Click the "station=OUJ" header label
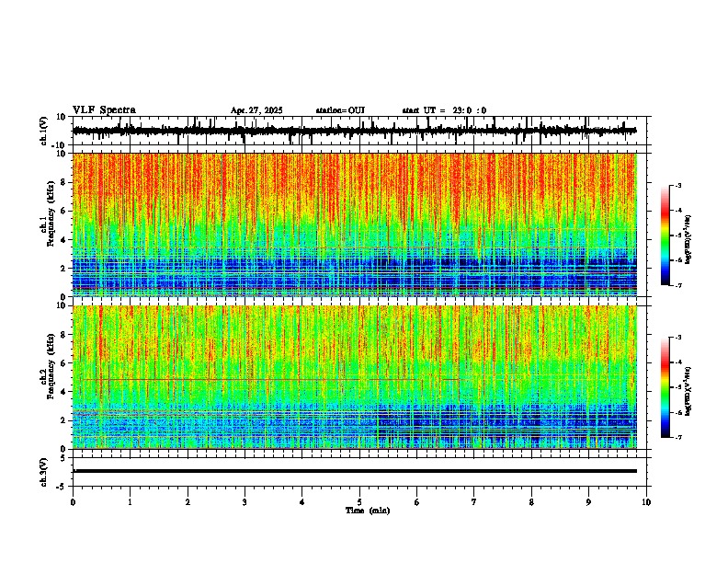The height and width of the screenshot is (563, 728). pyautogui.click(x=340, y=110)
